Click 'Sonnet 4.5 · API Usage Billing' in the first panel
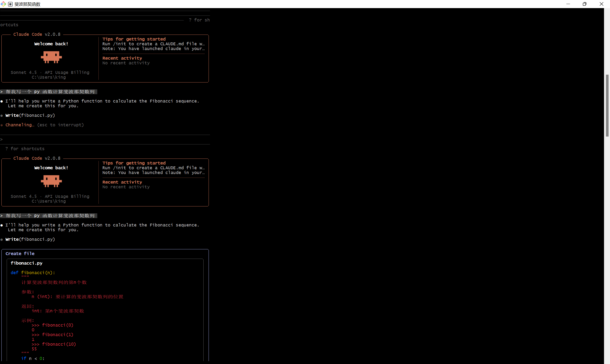610x364 pixels. [50, 72]
